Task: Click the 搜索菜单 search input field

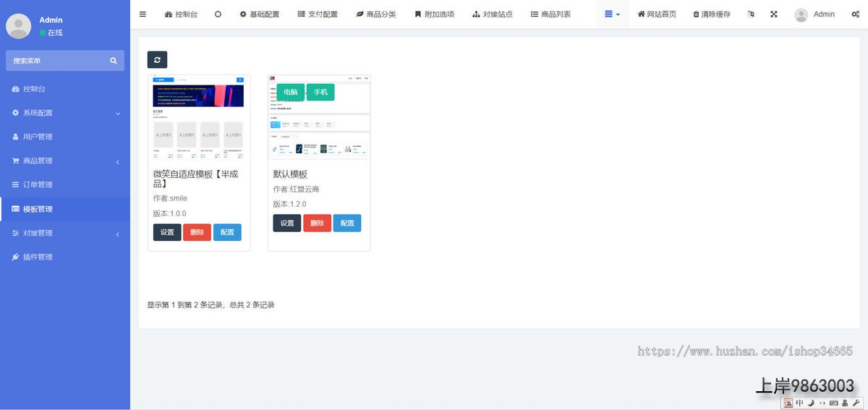Action: click(58, 61)
